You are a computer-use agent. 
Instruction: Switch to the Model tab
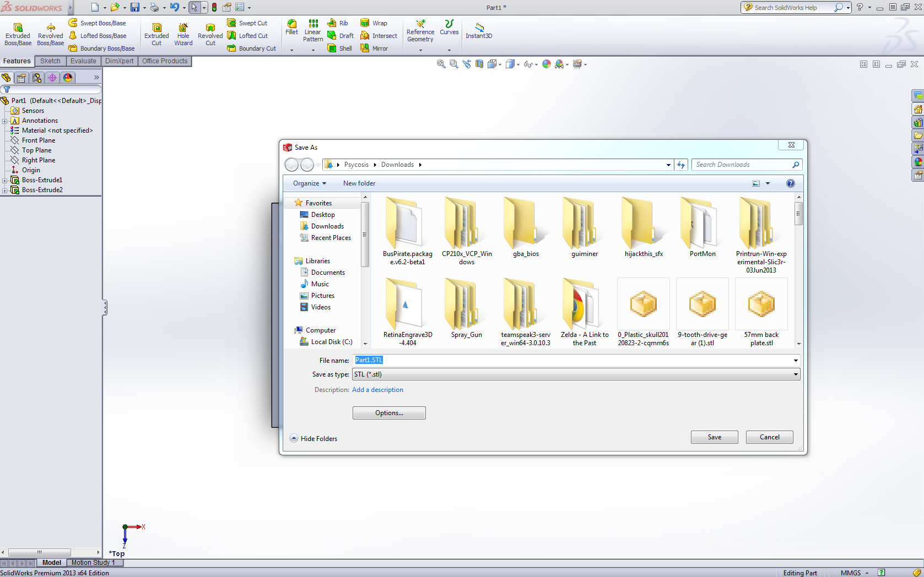(x=52, y=563)
